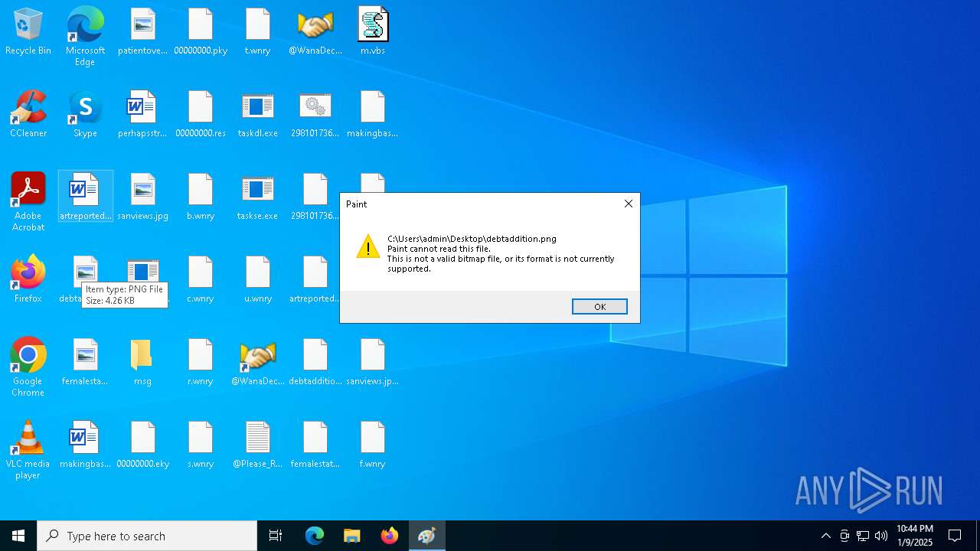
Task: Open the Action Center notifications icon
Action: [955, 536]
